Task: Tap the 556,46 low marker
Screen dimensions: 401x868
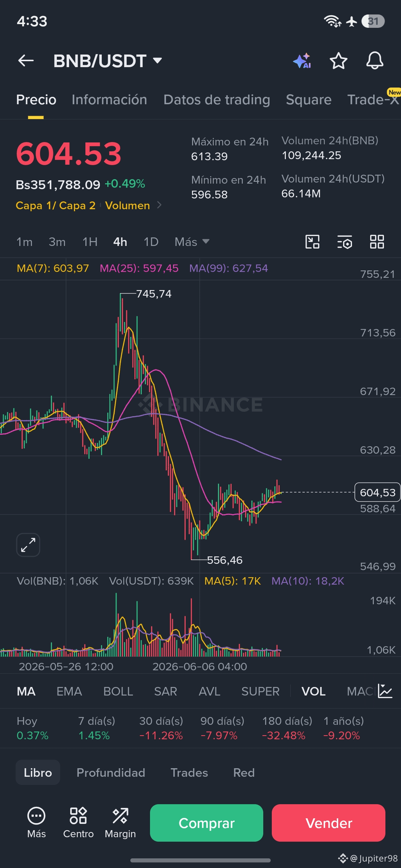Action: 225,560
